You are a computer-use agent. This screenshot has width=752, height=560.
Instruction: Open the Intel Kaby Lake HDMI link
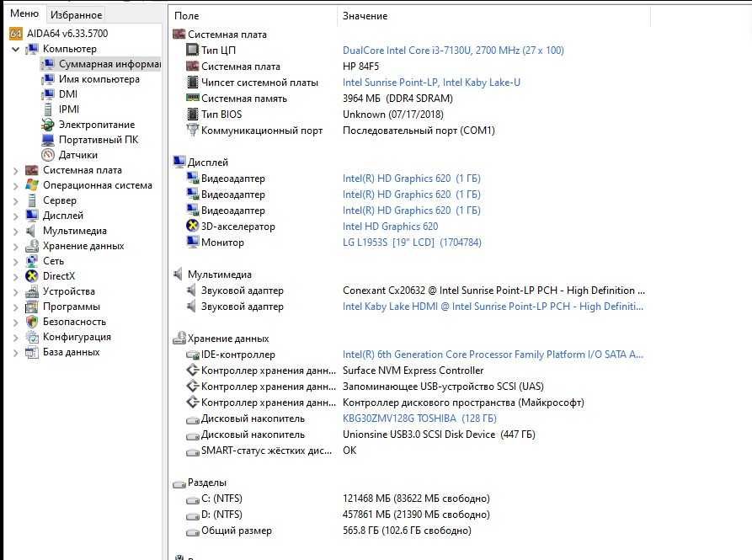point(493,307)
